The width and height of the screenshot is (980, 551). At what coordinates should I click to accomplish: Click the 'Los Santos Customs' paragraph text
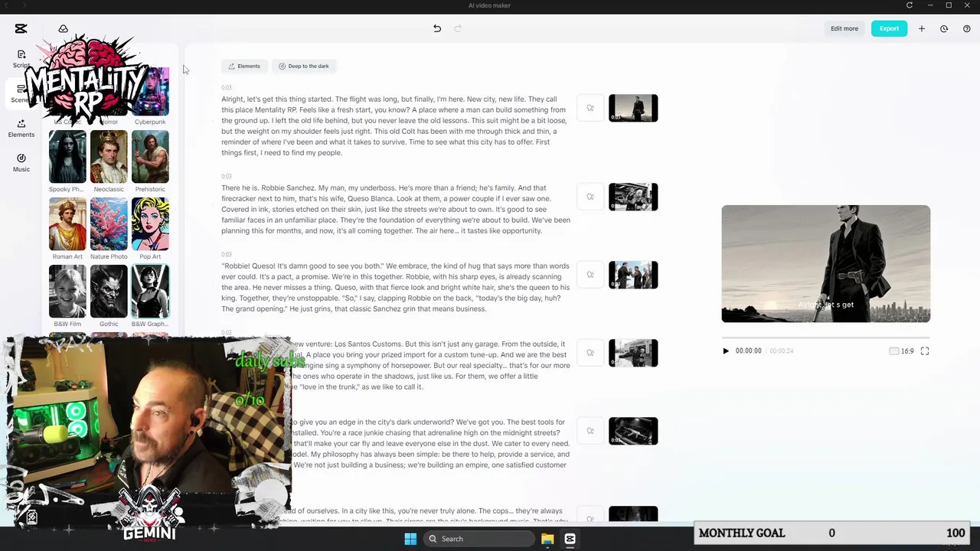[430, 365]
